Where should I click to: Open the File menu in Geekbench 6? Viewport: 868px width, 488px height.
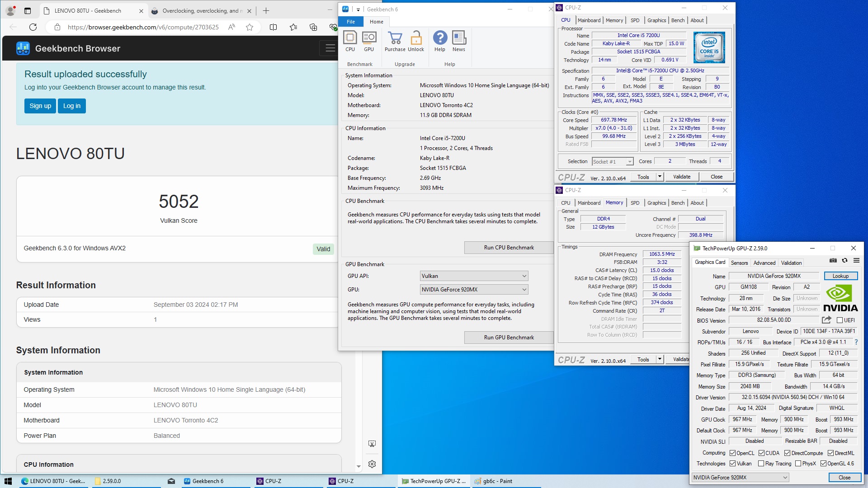[351, 22]
